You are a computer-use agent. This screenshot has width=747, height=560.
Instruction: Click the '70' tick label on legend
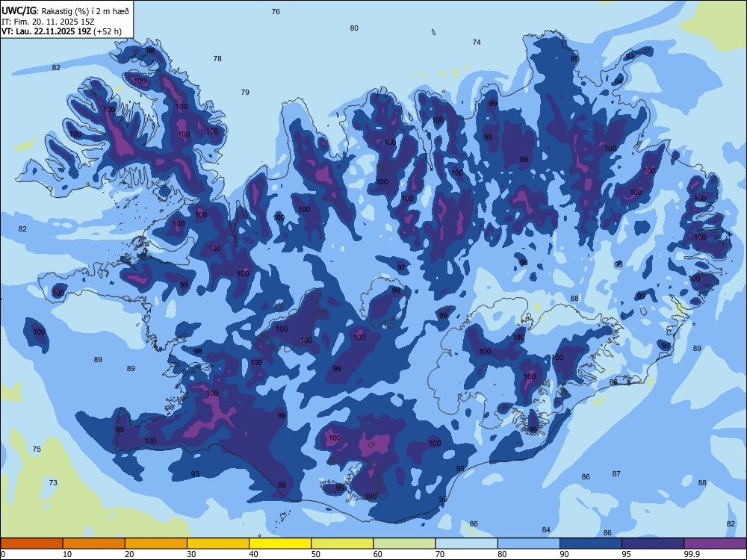(x=440, y=554)
